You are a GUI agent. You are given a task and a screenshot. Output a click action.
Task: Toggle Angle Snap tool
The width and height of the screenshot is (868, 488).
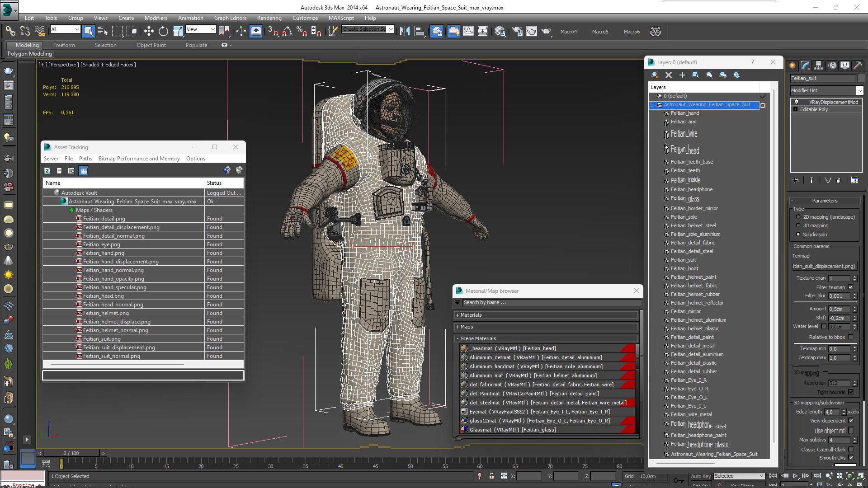[x=287, y=31]
